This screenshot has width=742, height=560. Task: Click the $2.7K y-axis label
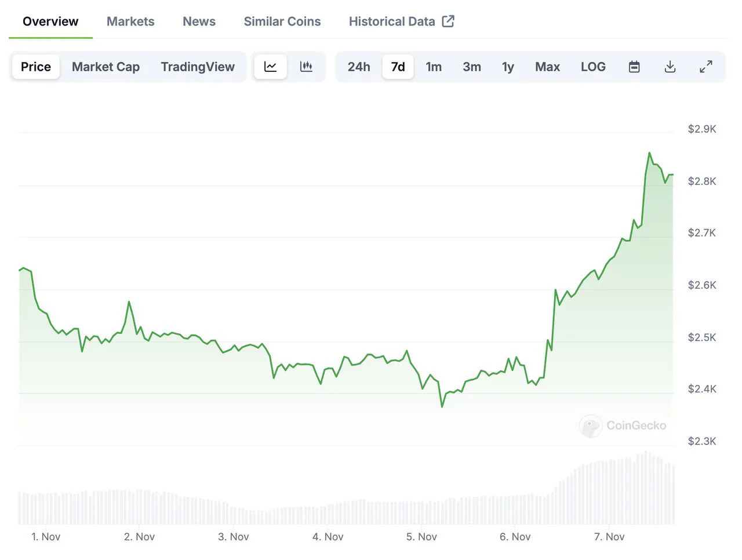click(702, 232)
